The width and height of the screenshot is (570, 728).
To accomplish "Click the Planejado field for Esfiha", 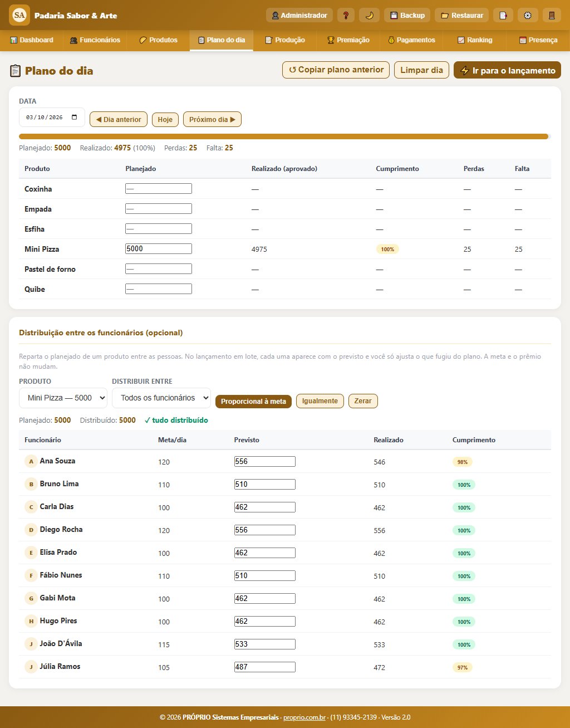I will 159,229.
